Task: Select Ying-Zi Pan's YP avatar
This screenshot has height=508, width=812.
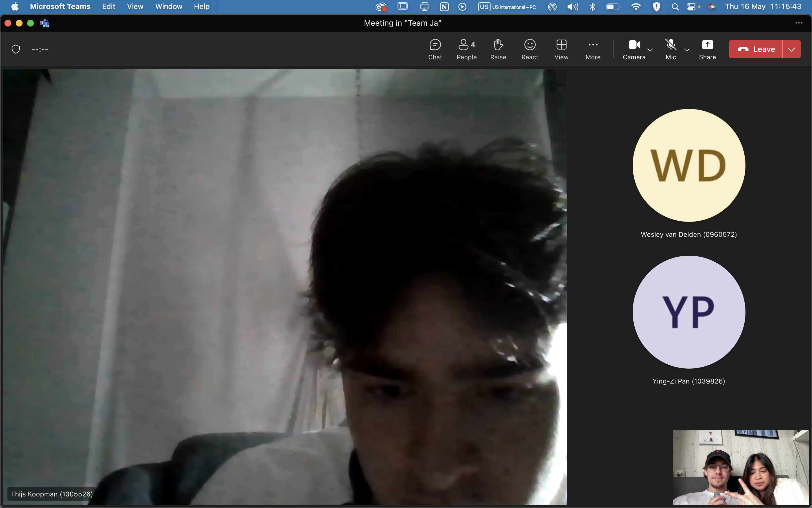Action: (689, 312)
